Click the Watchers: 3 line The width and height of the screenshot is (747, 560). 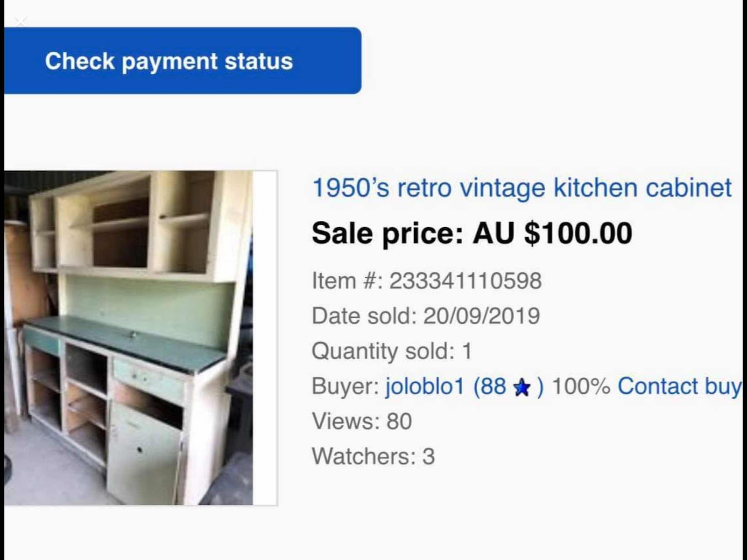pyautogui.click(x=373, y=456)
